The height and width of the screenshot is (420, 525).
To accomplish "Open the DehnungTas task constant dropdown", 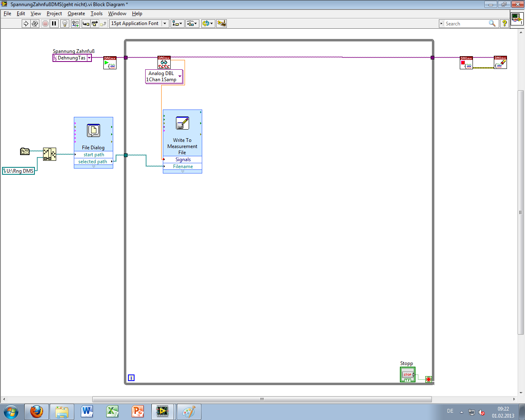I will coord(89,58).
